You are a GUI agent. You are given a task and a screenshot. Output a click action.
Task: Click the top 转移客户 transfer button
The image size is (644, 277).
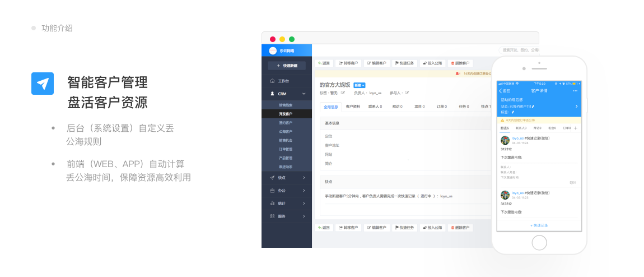pos(348,63)
